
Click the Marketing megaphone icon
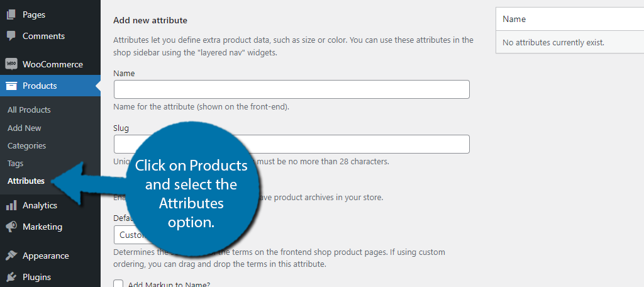pyautogui.click(x=11, y=227)
